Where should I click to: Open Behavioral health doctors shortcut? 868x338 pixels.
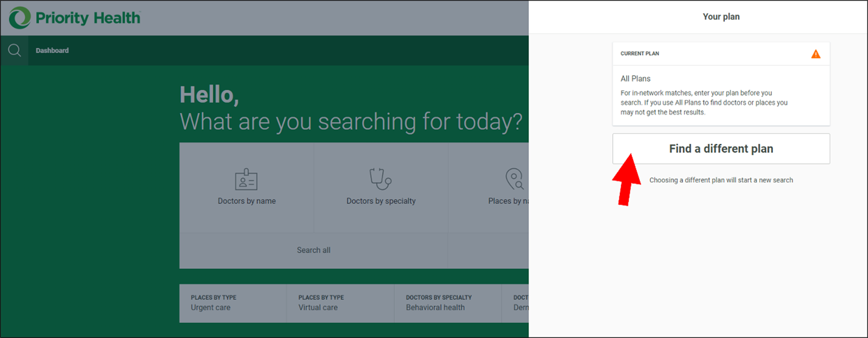[448, 303]
